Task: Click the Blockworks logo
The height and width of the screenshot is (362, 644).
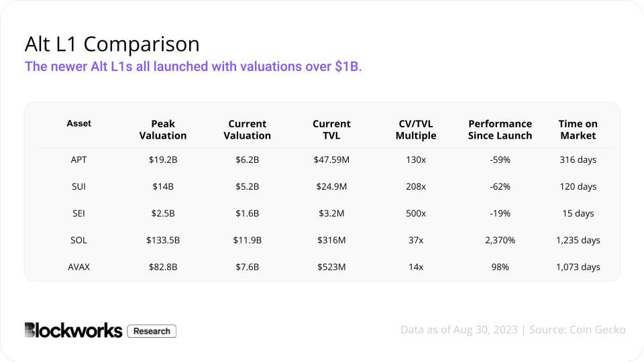Action: (x=73, y=330)
